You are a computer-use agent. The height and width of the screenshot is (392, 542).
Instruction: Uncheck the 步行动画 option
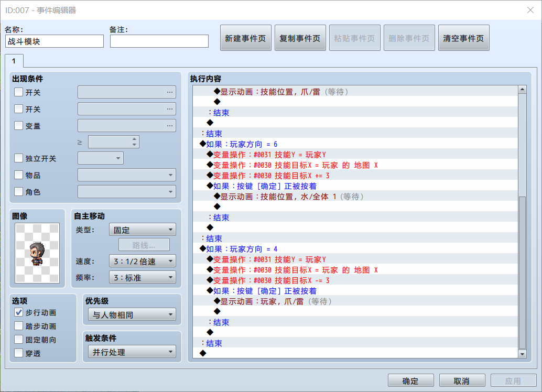19,312
